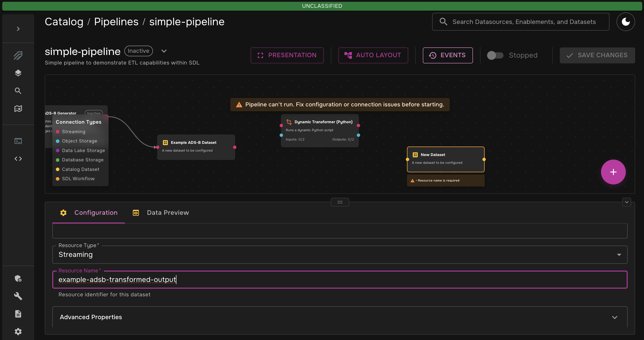Screen dimensions: 644x340
Task: Toggle the Stopped pipeline switch
Action: click(x=495, y=55)
